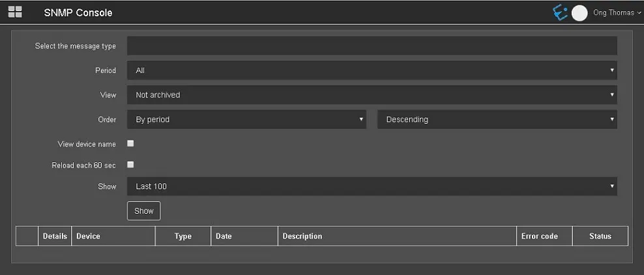Toggle the Reload each 60 sec checkbox
Viewport: 644px width, 275px height.
130,165
